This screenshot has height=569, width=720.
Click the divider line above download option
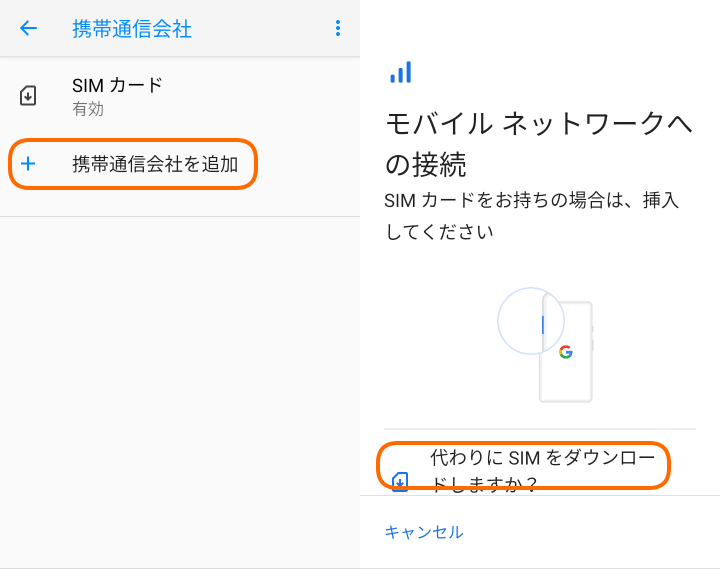(540, 429)
